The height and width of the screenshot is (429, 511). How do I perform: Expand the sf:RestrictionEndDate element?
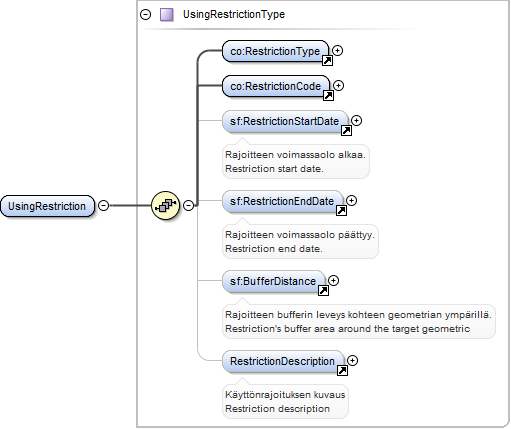[351, 201]
